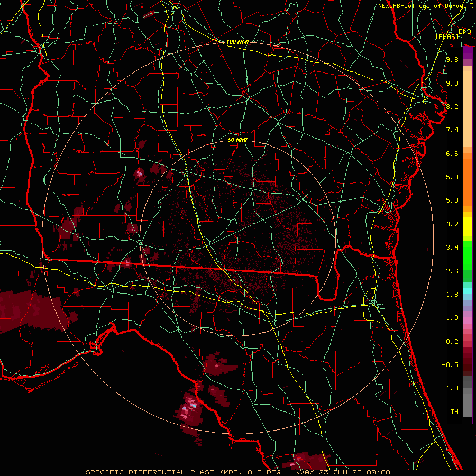This screenshot has height=476, width=476.
Task: Click the NEXLAB-College of DuPage credit text
Action: click(422, 6)
